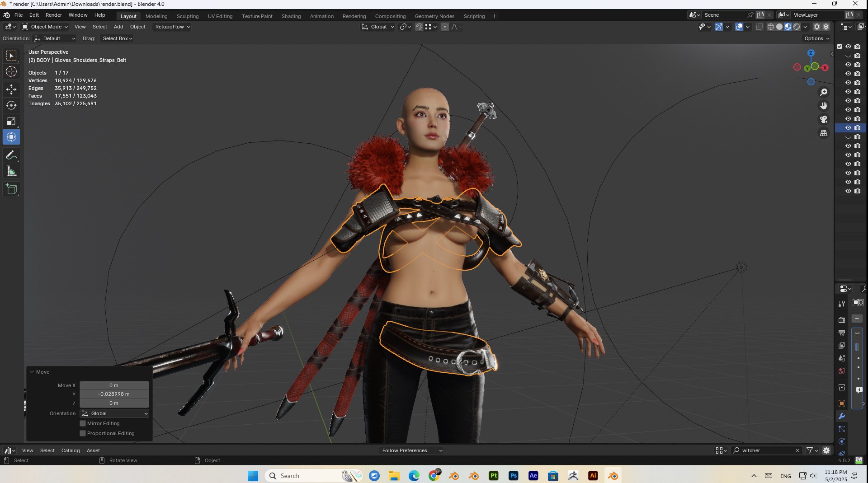This screenshot has width=868, height=483.
Task: Open the Catalog menu in asset browser
Action: [71, 450]
